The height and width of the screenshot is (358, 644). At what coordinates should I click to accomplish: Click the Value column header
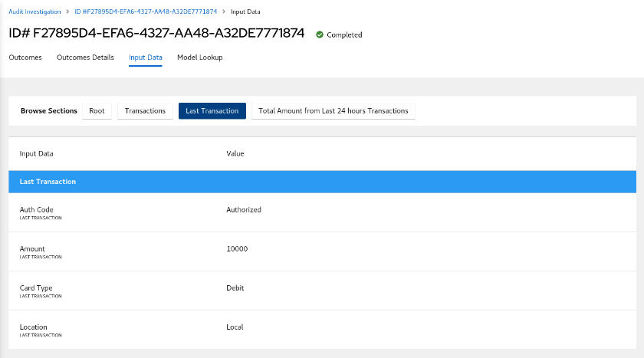tap(235, 153)
